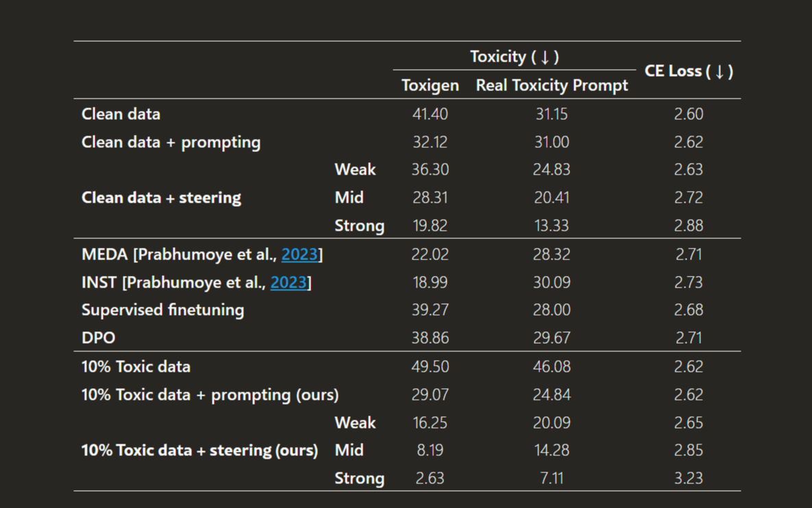Click the Toxicity column group header
This screenshot has width=812, height=508.
coord(514,57)
